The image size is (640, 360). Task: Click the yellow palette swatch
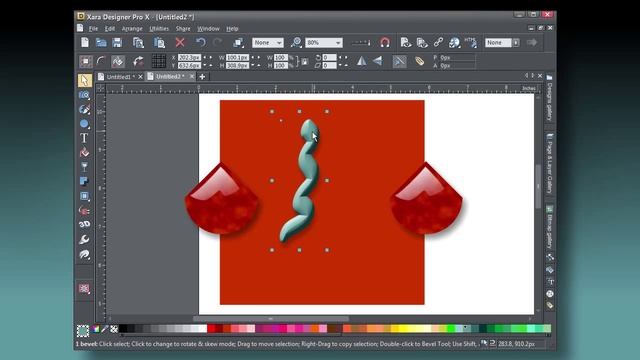click(x=403, y=329)
